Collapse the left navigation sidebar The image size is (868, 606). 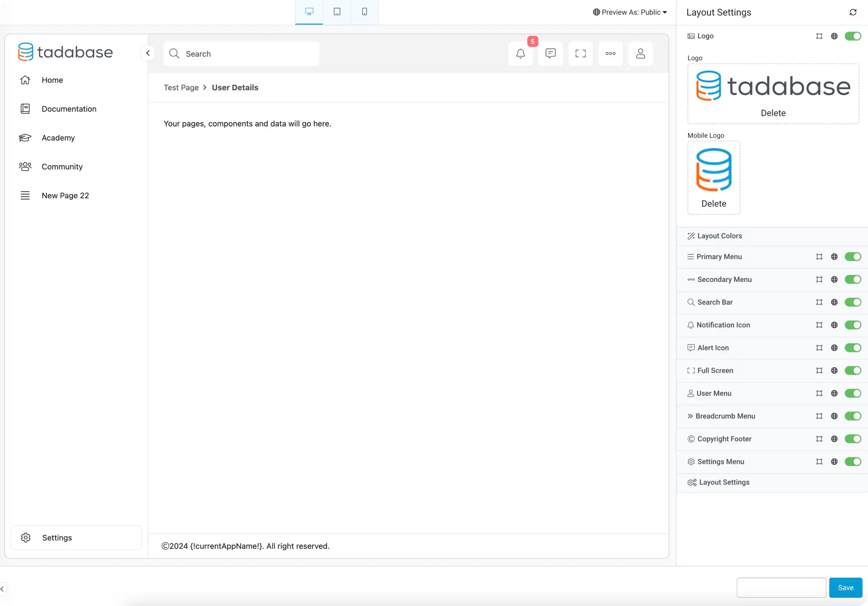pyautogui.click(x=147, y=53)
